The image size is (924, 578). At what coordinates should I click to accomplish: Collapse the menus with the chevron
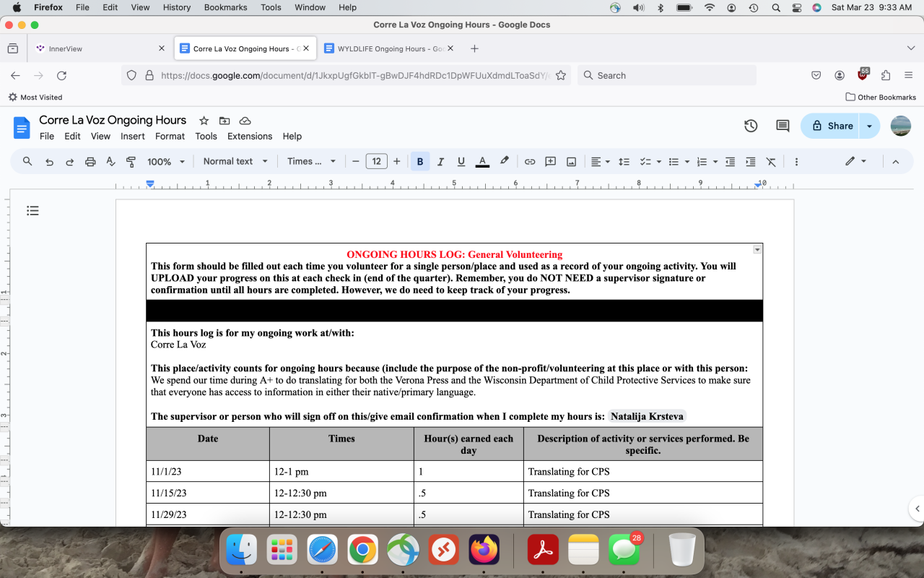[896, 161]
